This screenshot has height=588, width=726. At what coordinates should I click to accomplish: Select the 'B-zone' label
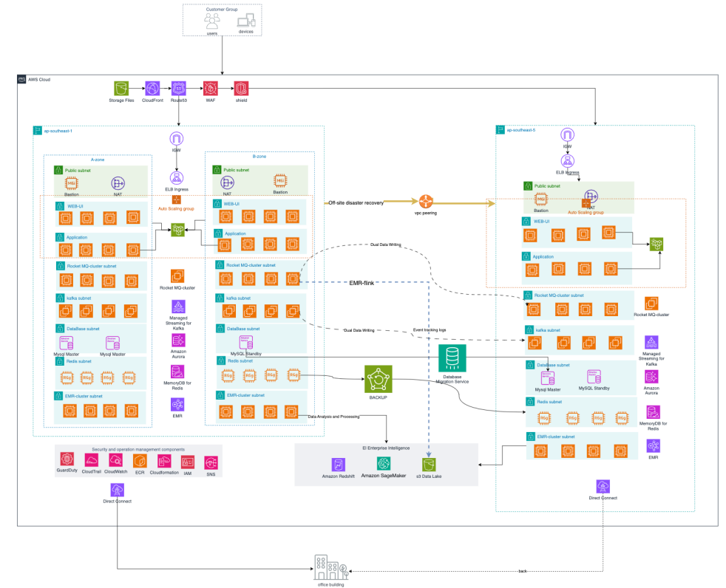[259, 157]
